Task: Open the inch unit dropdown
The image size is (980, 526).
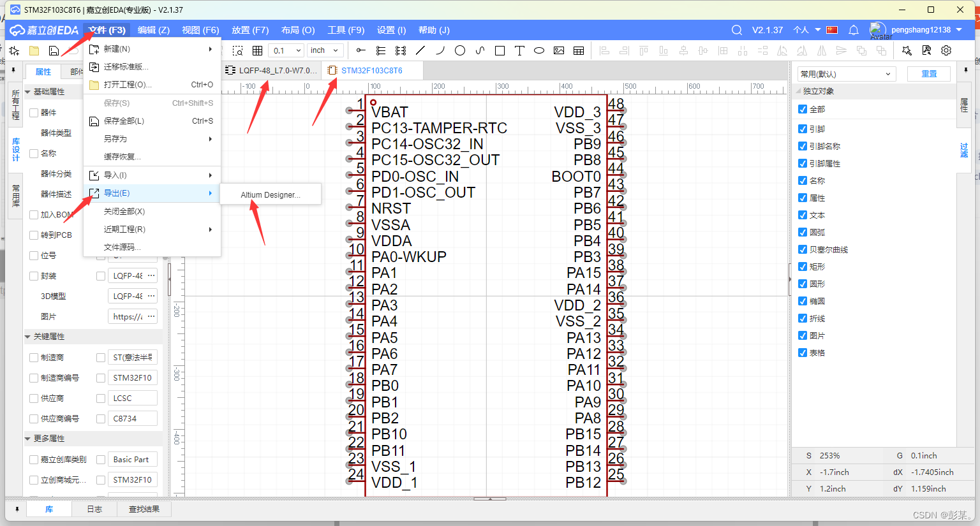Action: point(325,50)
